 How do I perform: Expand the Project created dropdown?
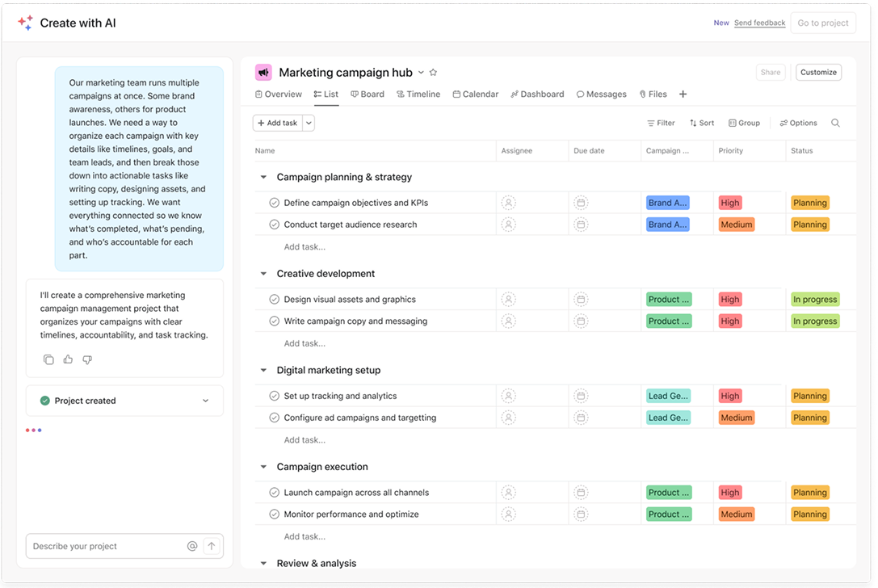(x=205, y=401)
